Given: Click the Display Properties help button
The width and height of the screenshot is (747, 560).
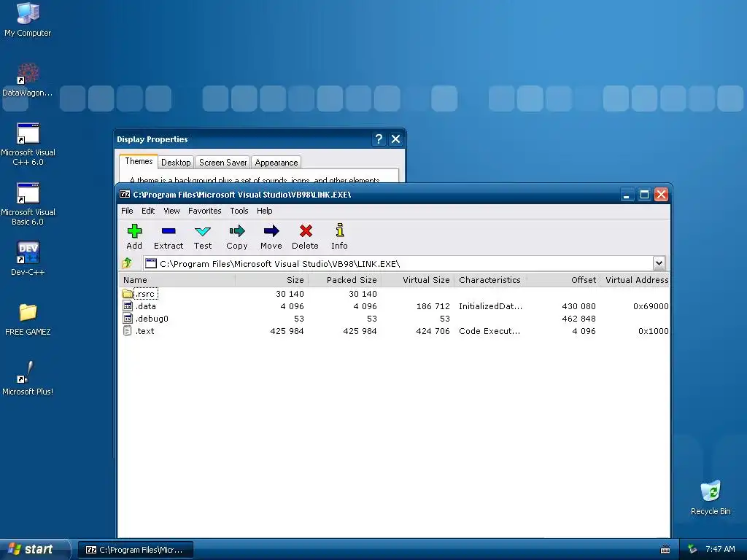Looking at the screenshot, I should [379, 139].
